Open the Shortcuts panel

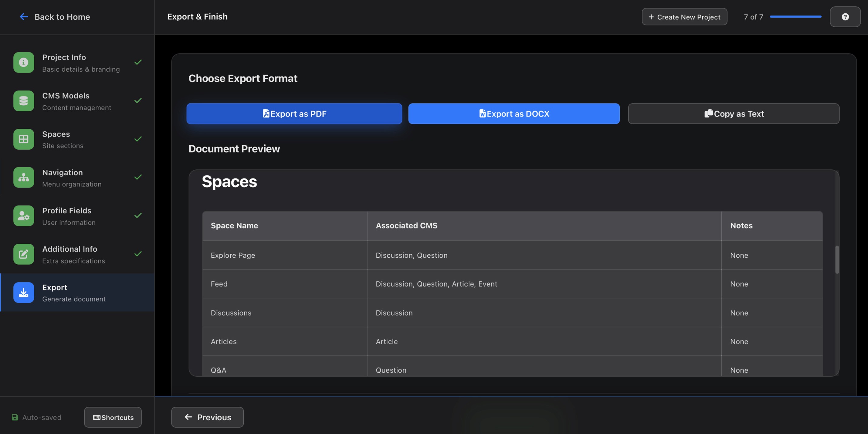(x=113, y=417)
